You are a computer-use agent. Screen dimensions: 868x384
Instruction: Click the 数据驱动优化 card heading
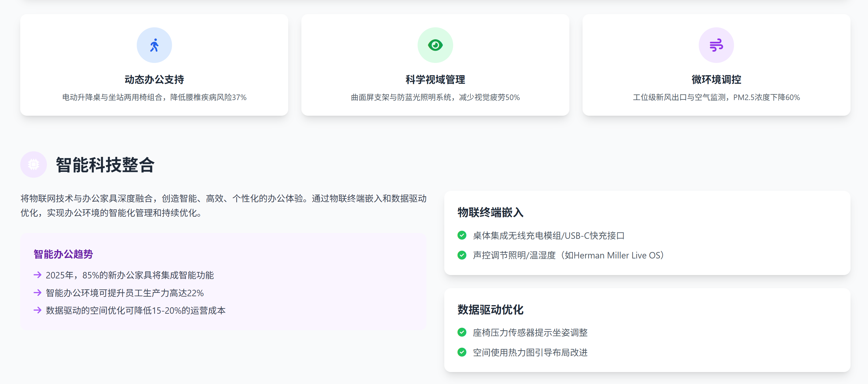[490, 310]
